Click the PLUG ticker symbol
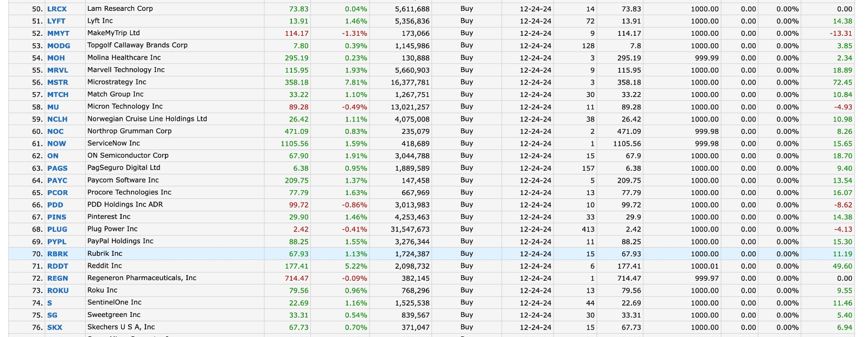The height and width of the screenshot is (337, 868). pos(57,230)
